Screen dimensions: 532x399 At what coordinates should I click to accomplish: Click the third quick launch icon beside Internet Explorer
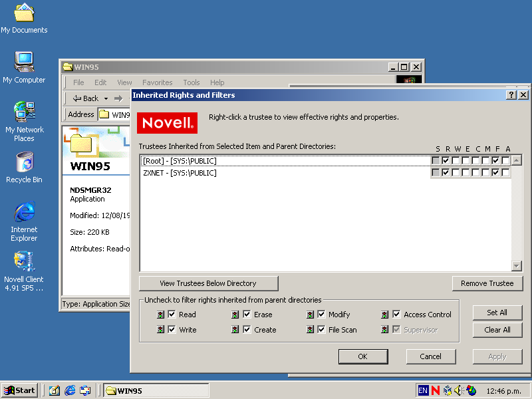(x=85, y=390)
